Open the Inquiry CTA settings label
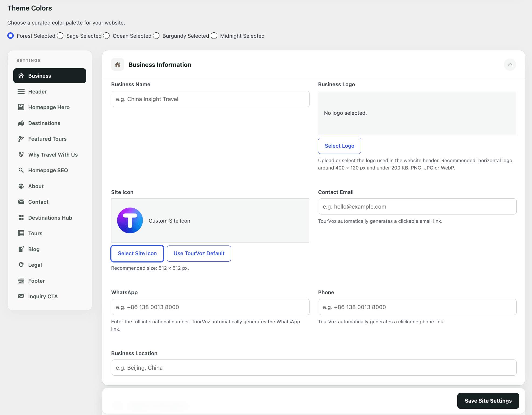This screenshot has height=415, width=532. coord(43,296)
